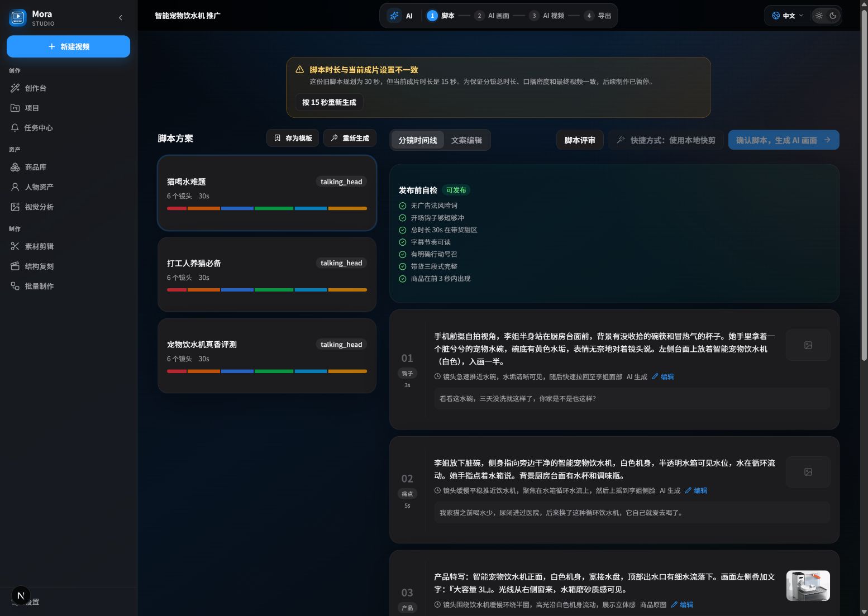Open product thumbnail in shot 03
Viewport: 868px width, 616px height.
coord(808,585)
